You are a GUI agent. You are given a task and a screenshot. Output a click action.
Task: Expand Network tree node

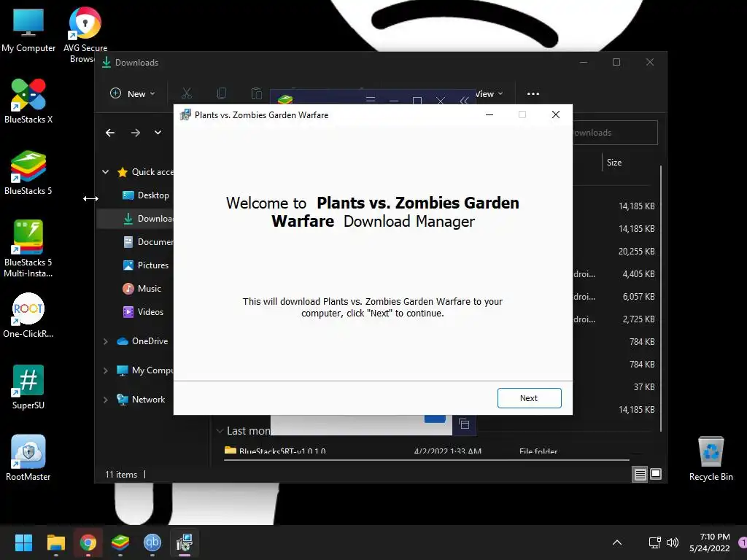pyautogui.click(x=105, y=400)
